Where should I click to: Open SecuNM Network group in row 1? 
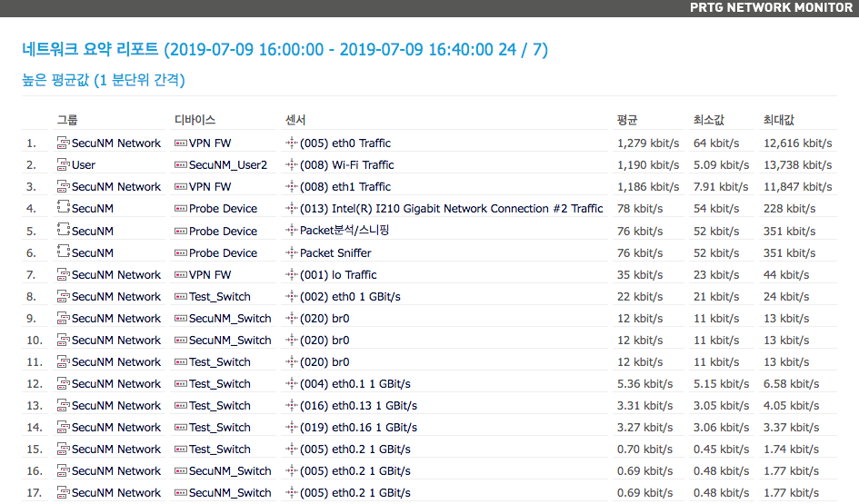(116, 143)
